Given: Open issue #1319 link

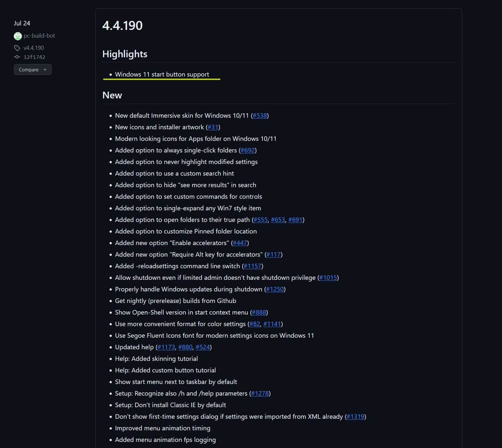Looking at the screenshot, I should 356,417.
